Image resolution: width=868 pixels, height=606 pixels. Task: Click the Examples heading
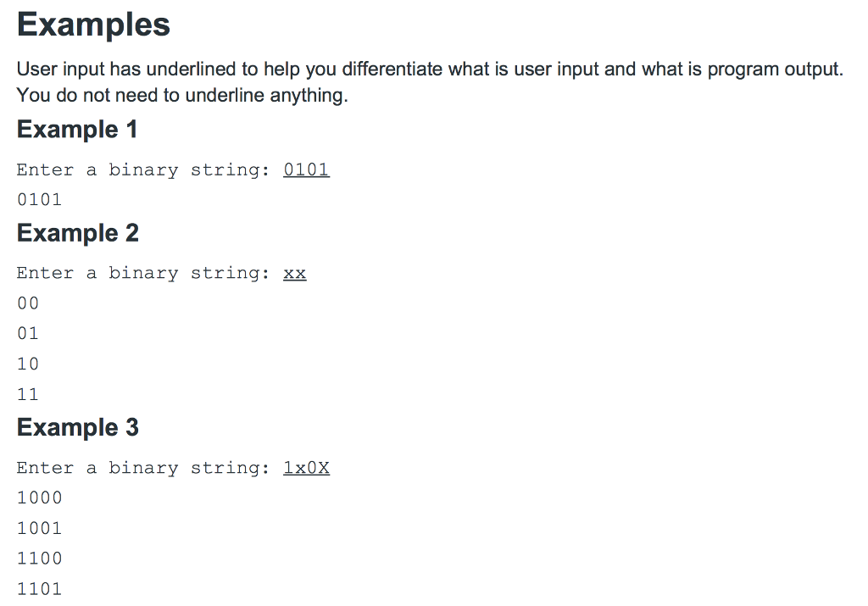click(93, 25)
